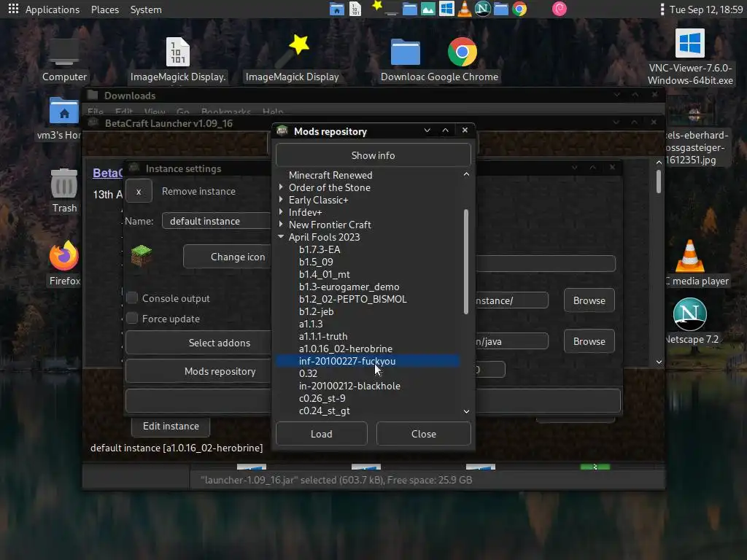
Task: Select the b1.2_02-PEPTO_BISMOL entry
Action: [x=353, y=298]
